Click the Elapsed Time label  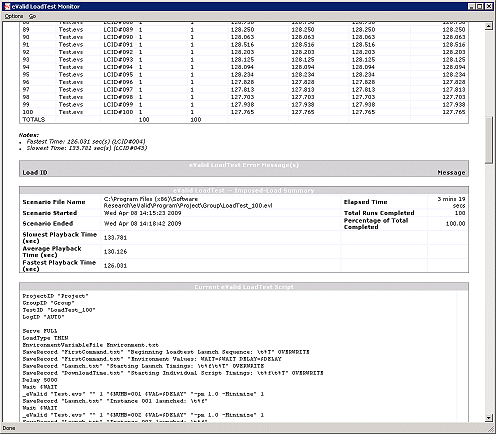click(365, 202)
